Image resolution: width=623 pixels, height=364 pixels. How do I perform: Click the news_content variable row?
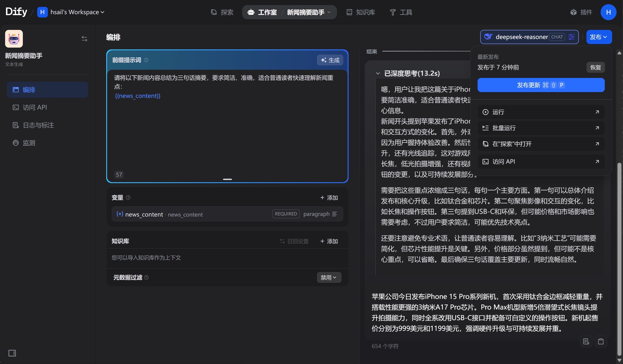[227, 214]
